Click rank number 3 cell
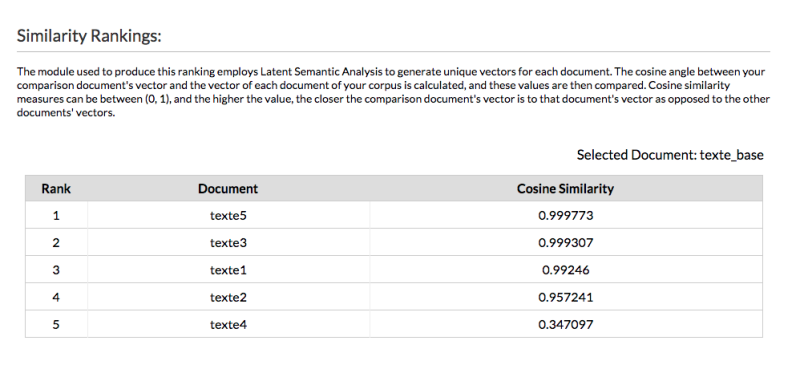Viewport: 800px width, 365px height. point(56,270)
